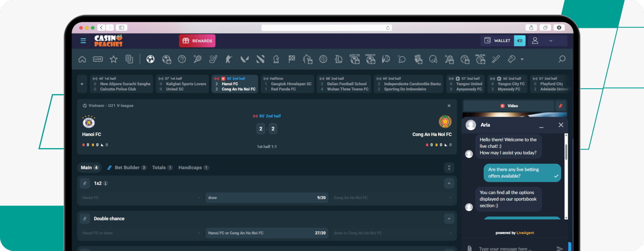The height and width of the screenshot is (251, 644).
Task: Favorite the Hanoi FC match with star
Action: pos(449,105)
